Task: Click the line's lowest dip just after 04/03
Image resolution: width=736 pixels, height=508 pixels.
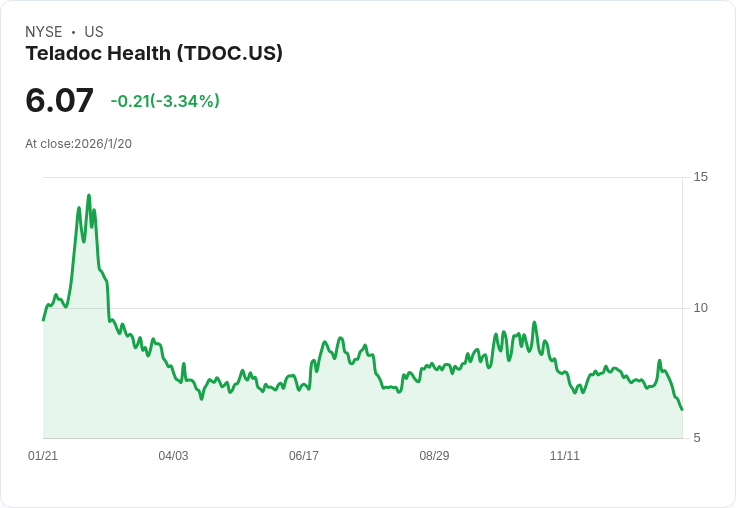Action: point(201,399)
